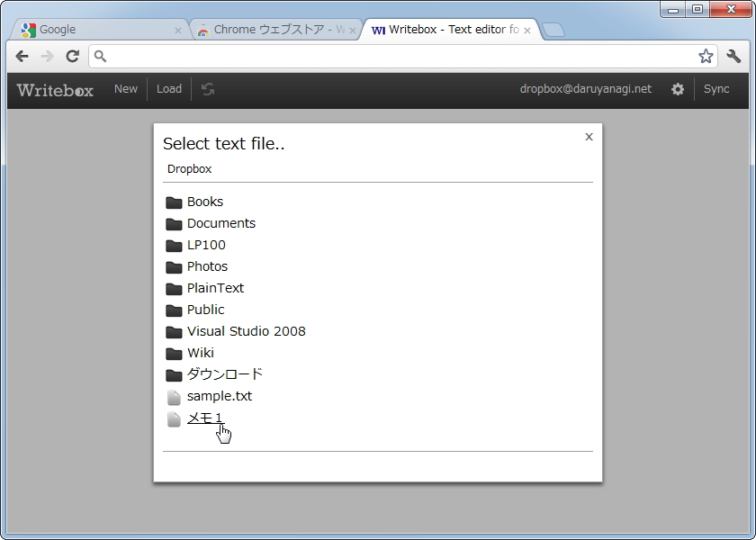Click the Books folder icon
Screen dimensions: 756x540
(174, 202)
